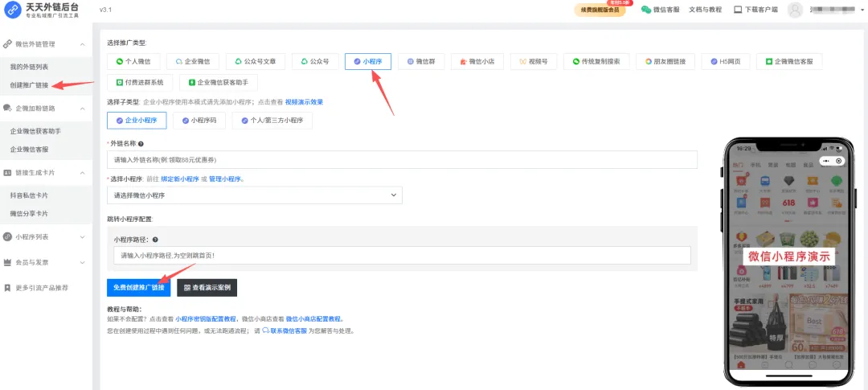Tap the circular close icon in phone preview
The height and width of the screenshot is (390, 868).
839,161
